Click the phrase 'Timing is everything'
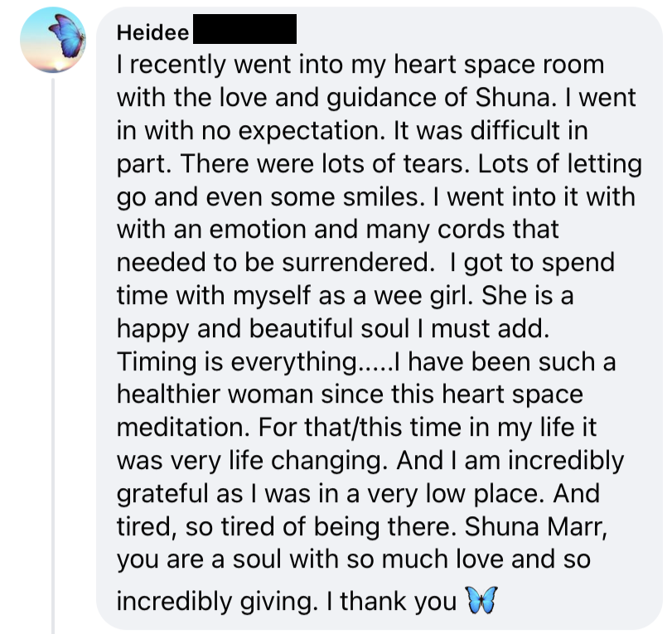Viewport: 672px width, 634px height. pos(237,362)
